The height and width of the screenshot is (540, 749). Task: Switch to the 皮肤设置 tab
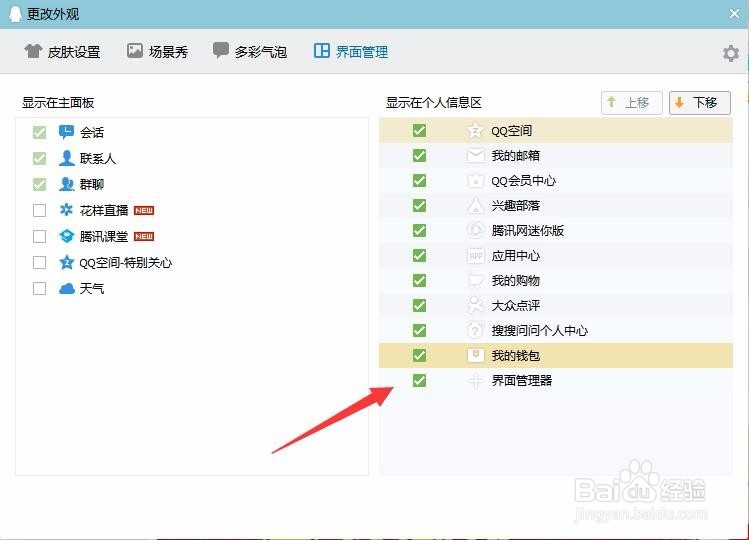click(63, 51)
